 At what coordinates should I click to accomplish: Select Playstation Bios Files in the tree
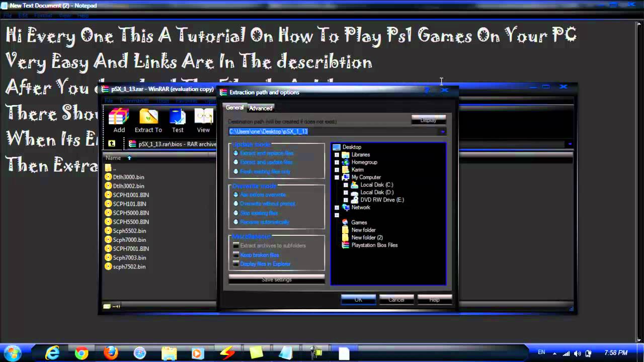(x=369, y=245)
